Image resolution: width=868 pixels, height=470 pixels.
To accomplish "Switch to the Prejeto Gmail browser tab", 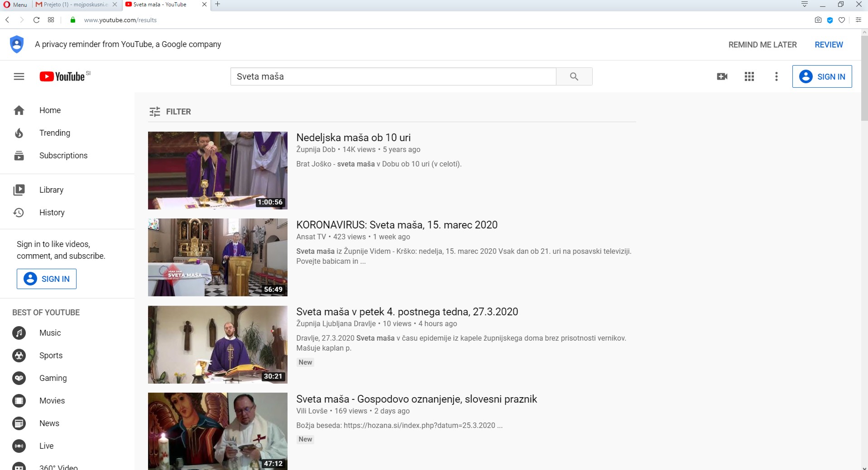I will click(76, 5).
